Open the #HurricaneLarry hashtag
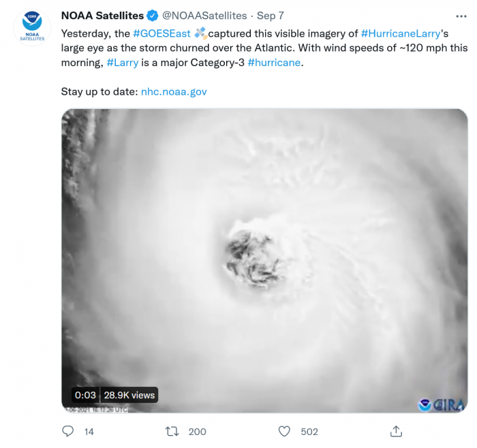 401,33
